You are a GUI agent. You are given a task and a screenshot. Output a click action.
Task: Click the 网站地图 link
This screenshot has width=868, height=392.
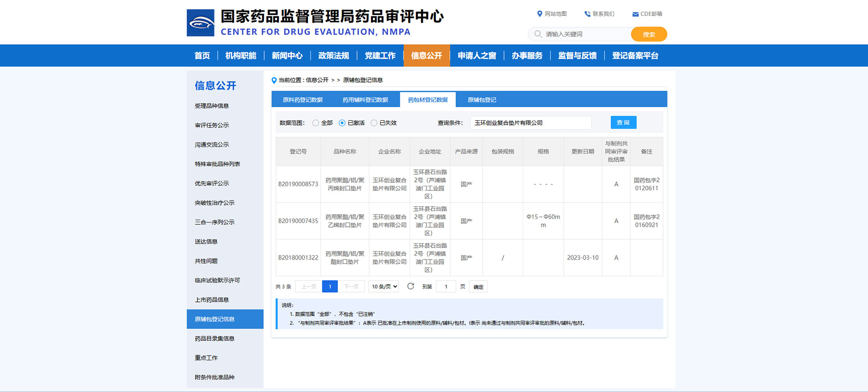point(555,14)
